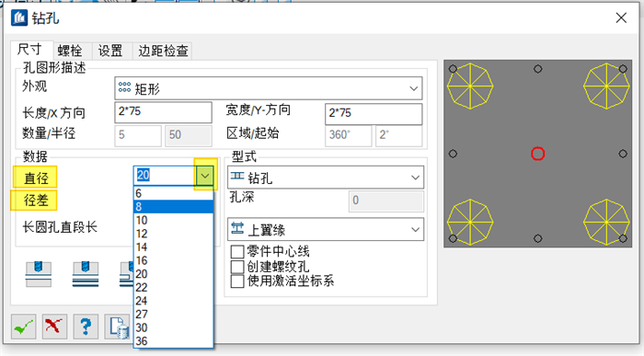Click the 直径 field showing 20

tap(165, 176)
